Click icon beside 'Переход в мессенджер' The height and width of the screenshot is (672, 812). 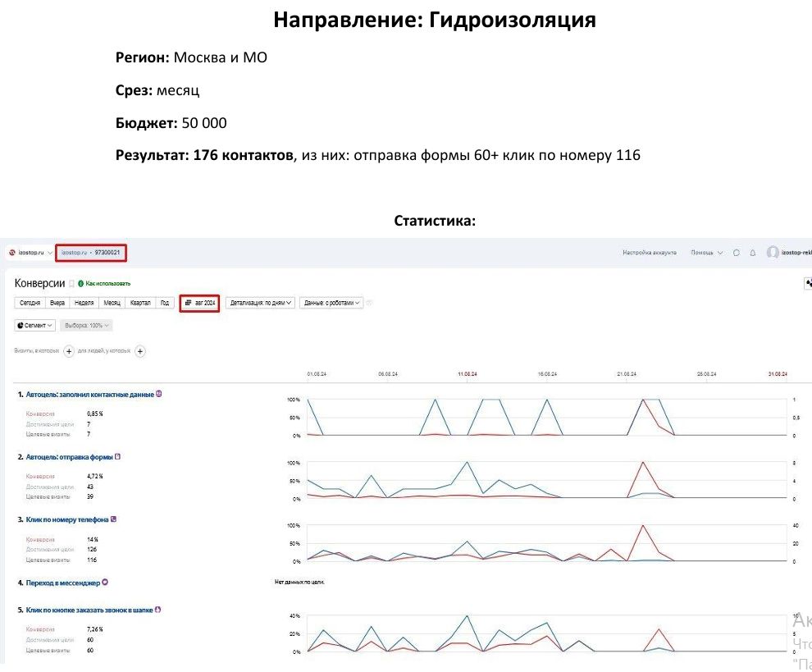[105, 583]
